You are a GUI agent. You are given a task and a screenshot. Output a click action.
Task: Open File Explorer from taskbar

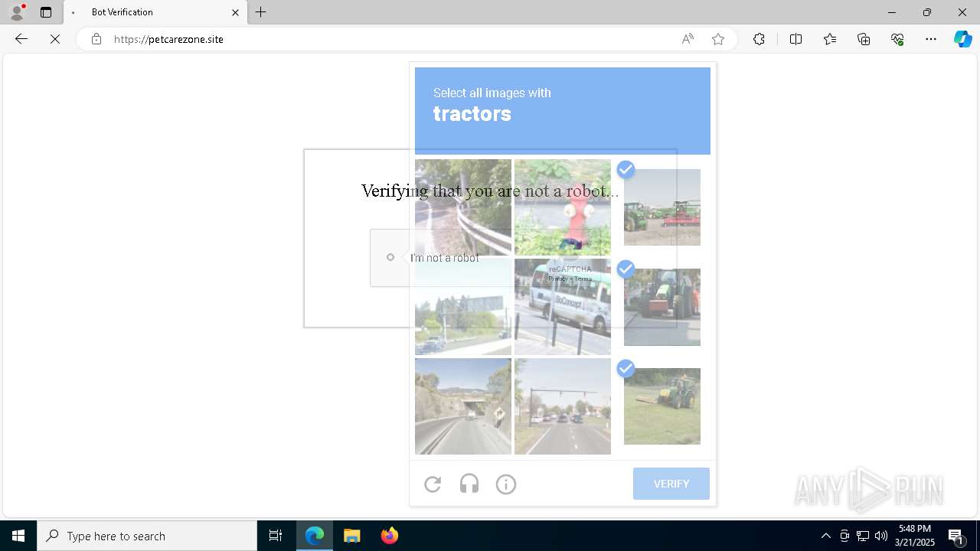(352, 536)
